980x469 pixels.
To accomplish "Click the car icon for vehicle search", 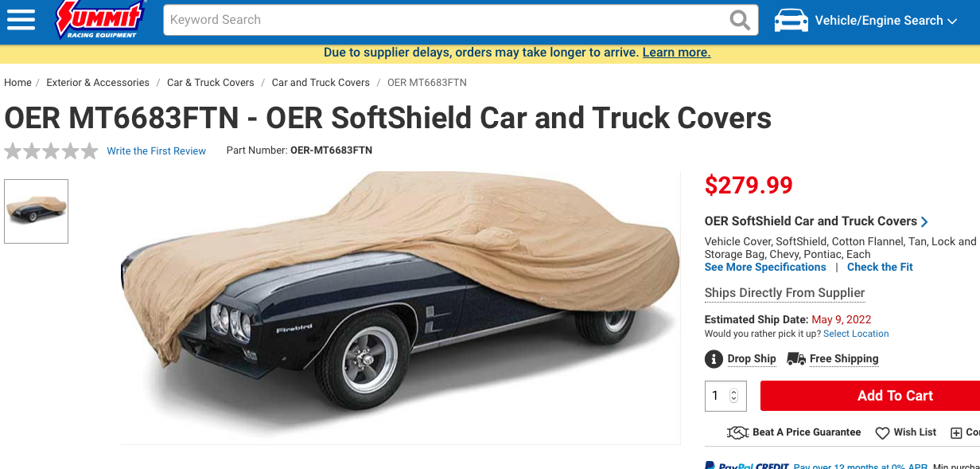I will 791,21.
